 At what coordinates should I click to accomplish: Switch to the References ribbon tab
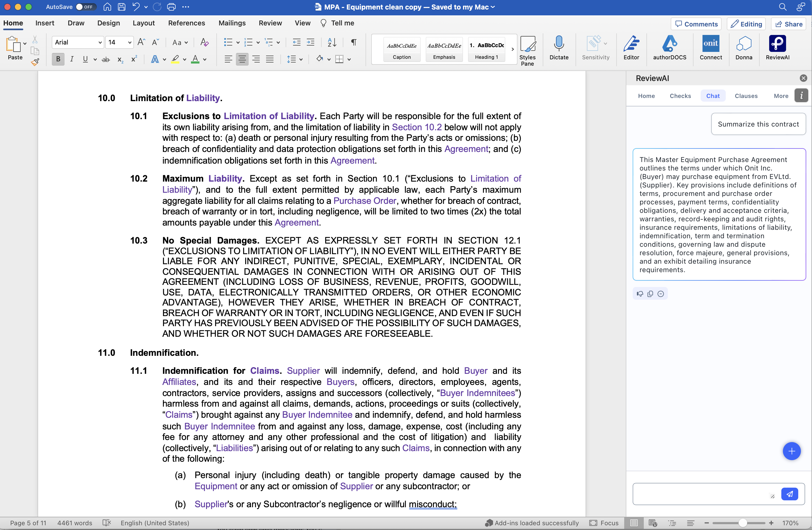pos(186,23)
